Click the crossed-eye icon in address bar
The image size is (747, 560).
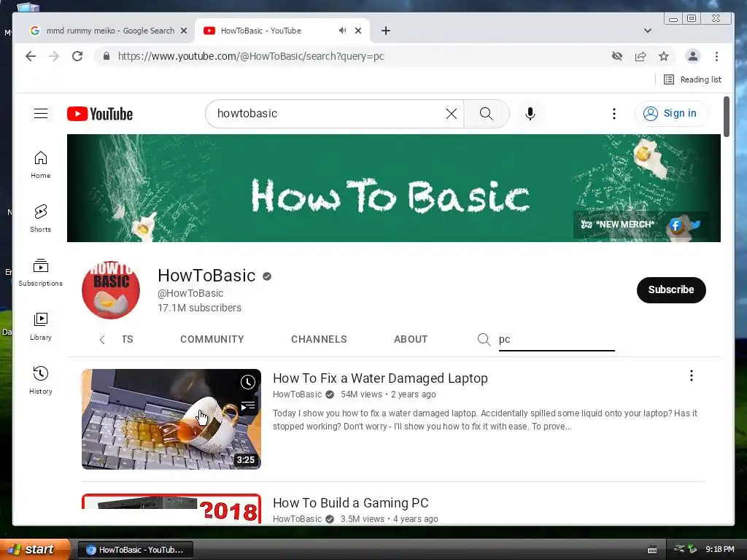coord(617,56)
